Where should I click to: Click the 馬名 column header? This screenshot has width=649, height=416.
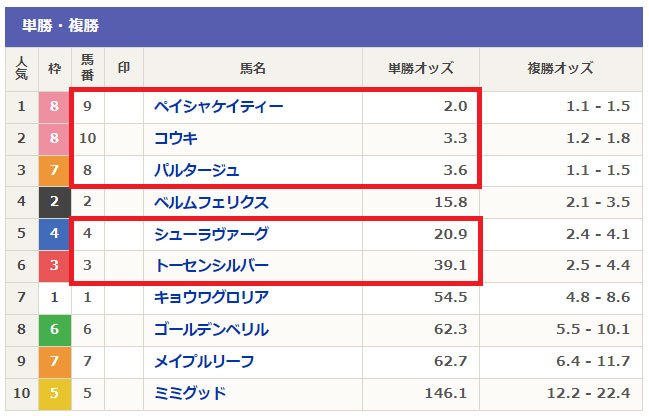[253, 69]
